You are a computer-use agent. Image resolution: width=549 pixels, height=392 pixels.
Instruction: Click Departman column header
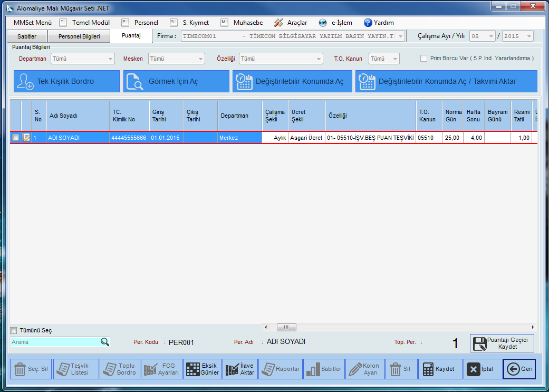[240, 116]
